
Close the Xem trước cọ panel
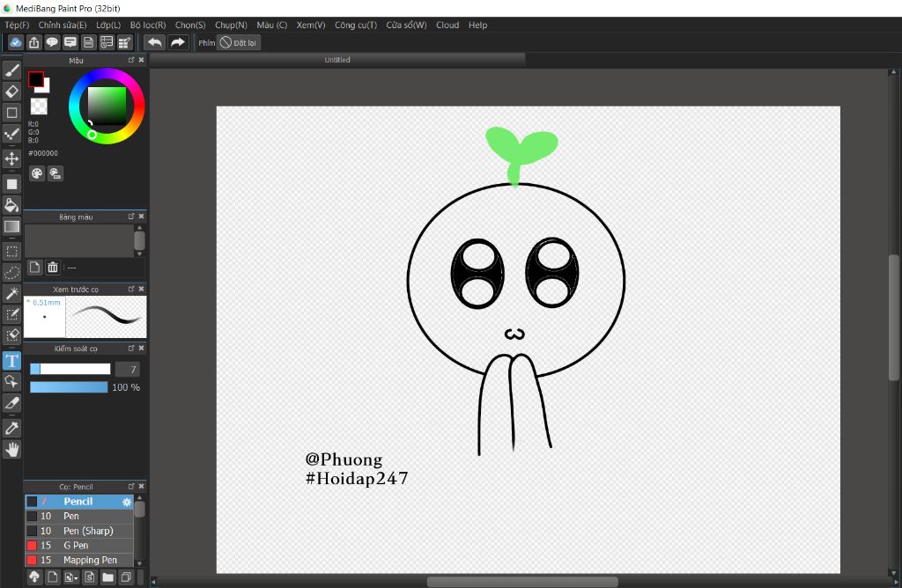coord(142,289)
